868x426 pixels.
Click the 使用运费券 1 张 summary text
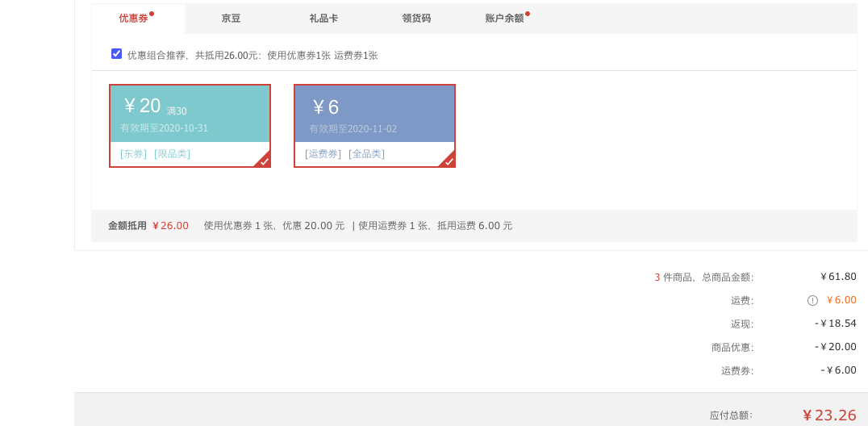point(394,225)
